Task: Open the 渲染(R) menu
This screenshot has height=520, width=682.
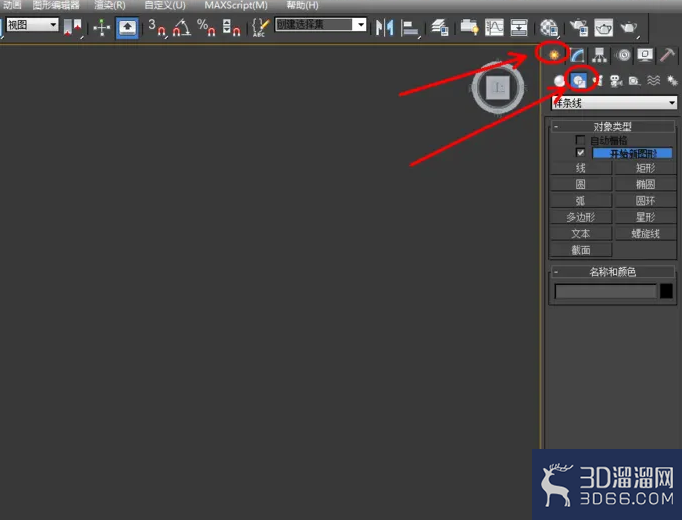Action: tap(110, 5)
